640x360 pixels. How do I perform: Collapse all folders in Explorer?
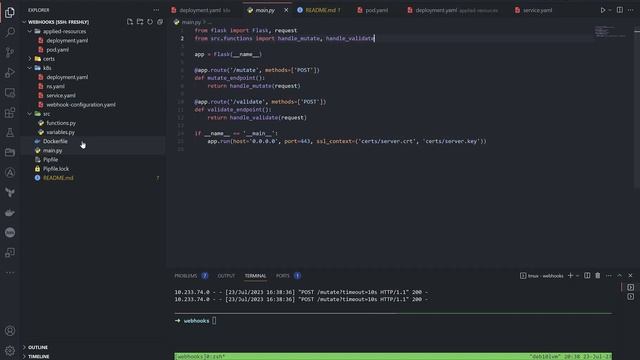pyautogui.click(x=160, y=22)
